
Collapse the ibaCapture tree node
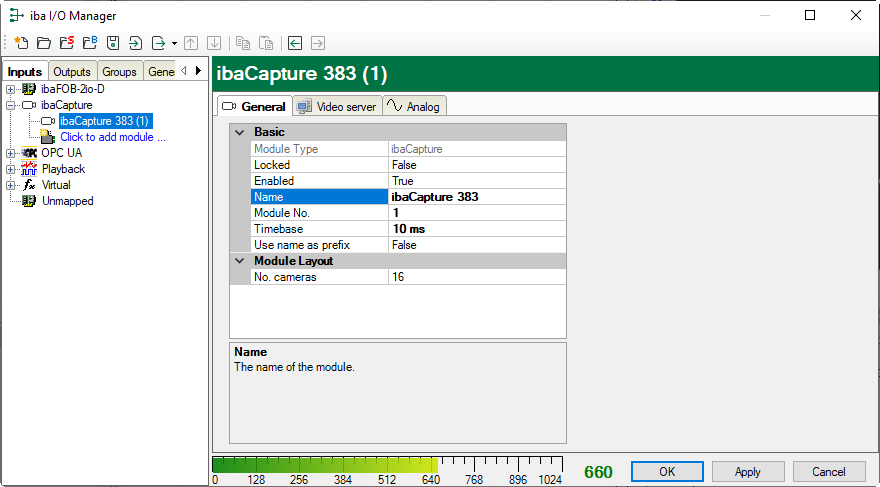(10, 105)
